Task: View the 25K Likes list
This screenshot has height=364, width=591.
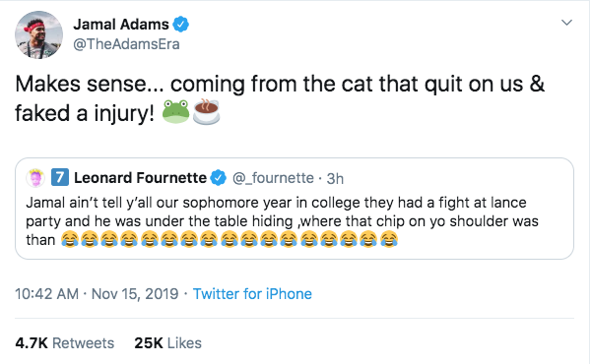Action: coord(168,343)
